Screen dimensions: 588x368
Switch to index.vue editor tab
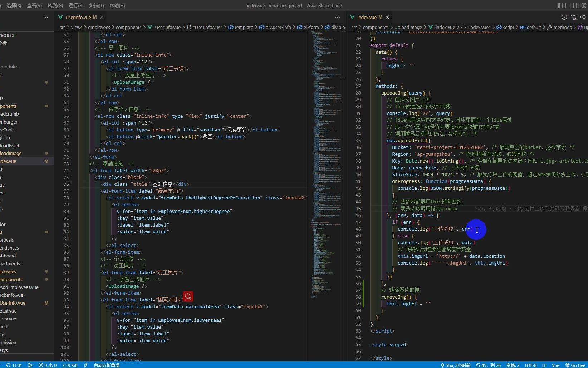click(x=370, y=17)
